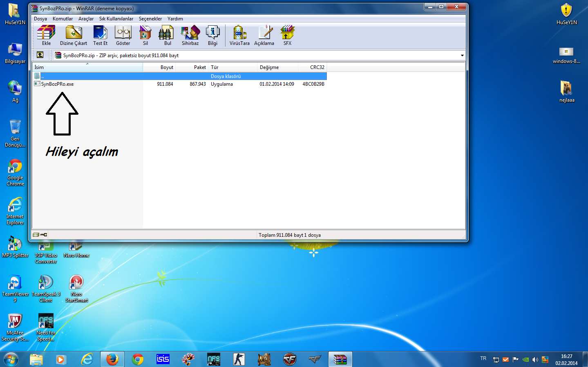Select the Internet Explorer desktop shortcut
This screenshot has width=588, height=367.
tap(15, 211)
